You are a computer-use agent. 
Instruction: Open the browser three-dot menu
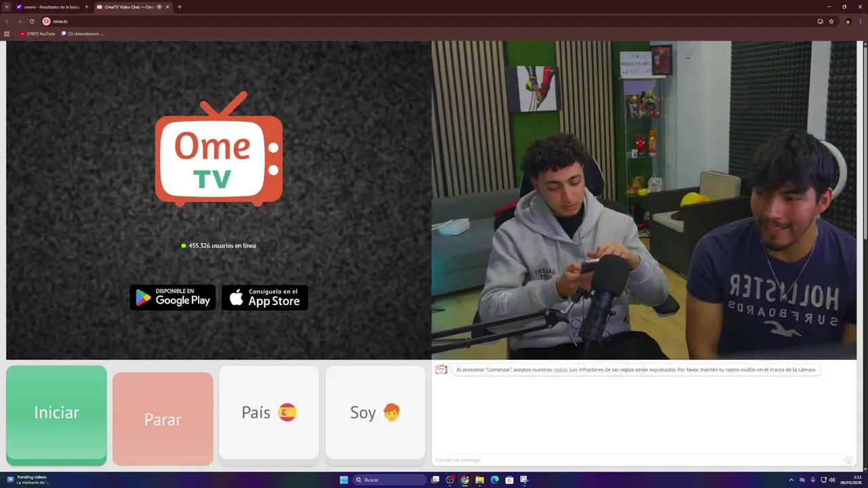[x=861, y=21]
